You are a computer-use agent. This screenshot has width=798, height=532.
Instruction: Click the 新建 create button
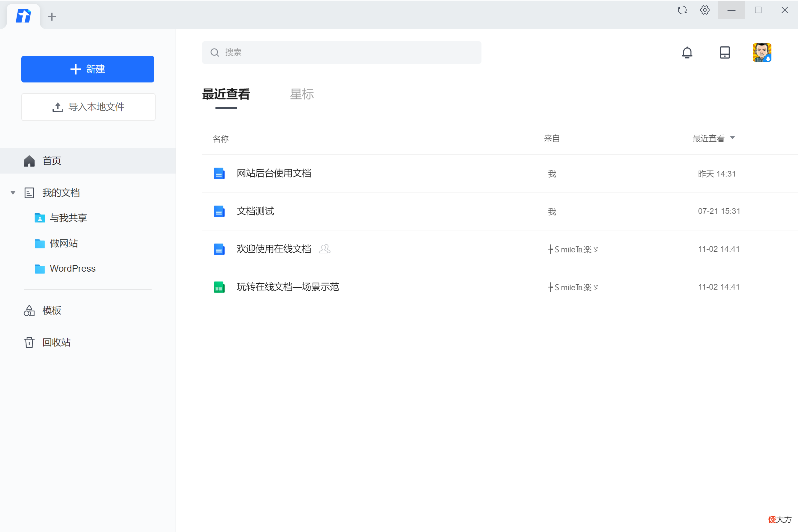87,69
